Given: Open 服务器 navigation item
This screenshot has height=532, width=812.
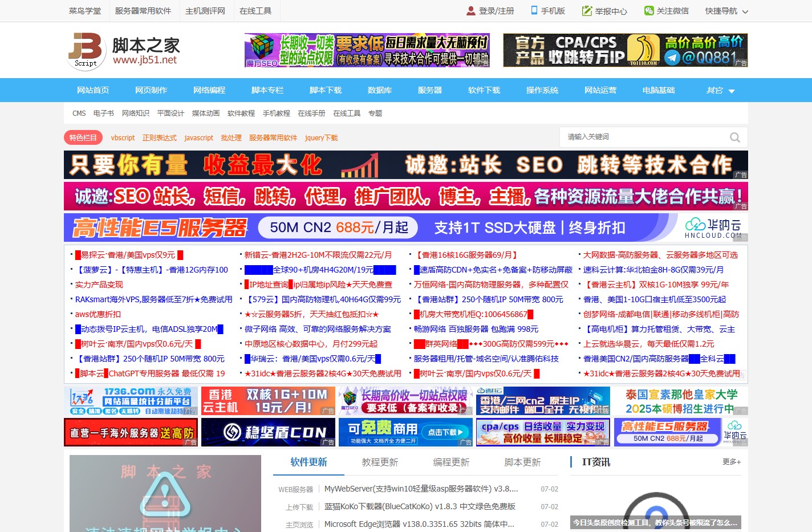Looking at the screenshot, I should tap(430, 90).
